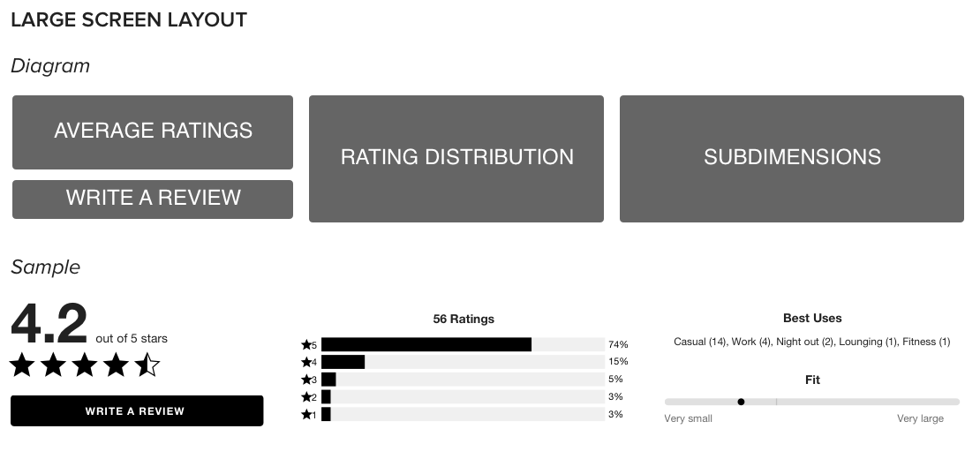Viewport: 980px width, 459px height.
Task: Click the half-filled fifth star icon
Action: pos(147,365)
